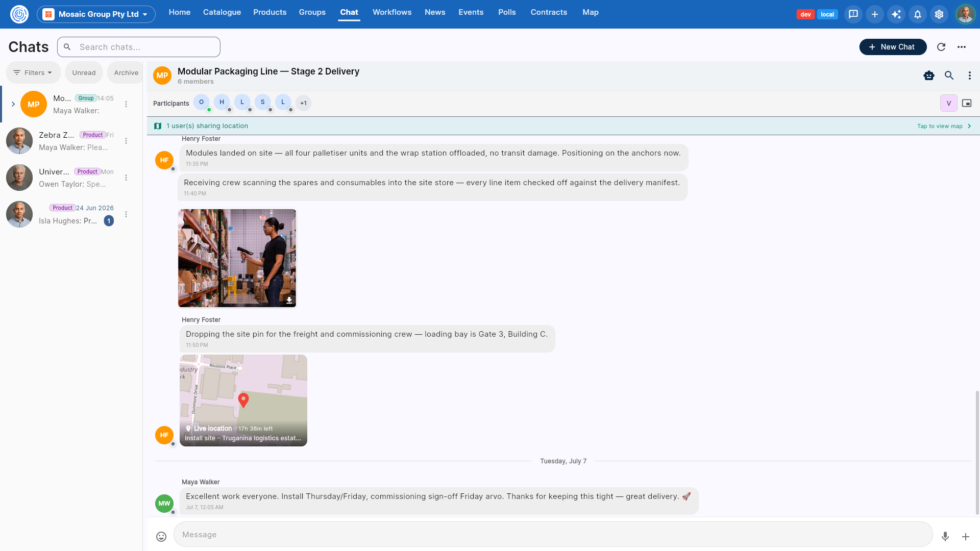Go to the Home tab
The height and width of the screenshot is (551, 980).
click(x=180, y=12)
